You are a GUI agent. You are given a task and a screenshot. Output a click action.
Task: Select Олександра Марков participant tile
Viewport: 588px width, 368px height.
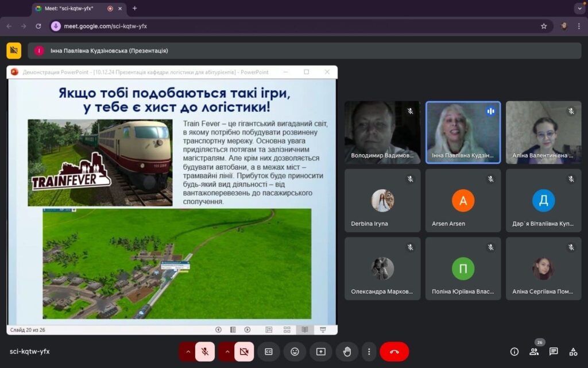coord(382,269)
